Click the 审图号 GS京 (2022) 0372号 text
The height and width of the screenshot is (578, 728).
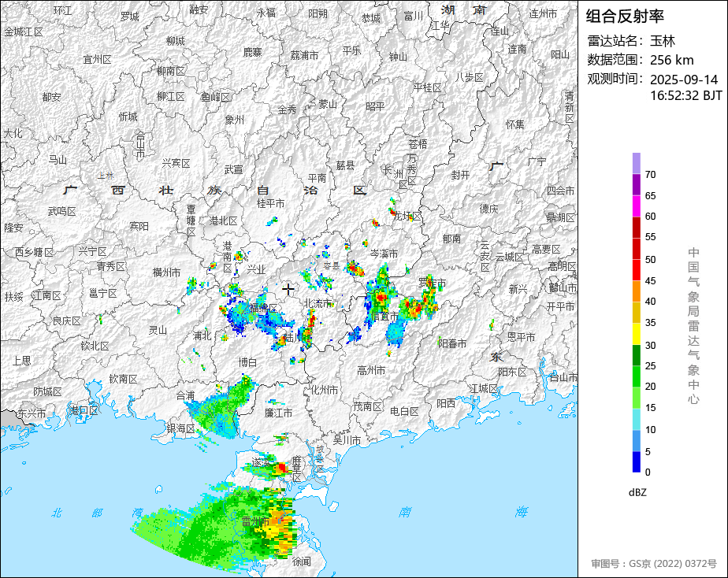(x=654, y=564)
